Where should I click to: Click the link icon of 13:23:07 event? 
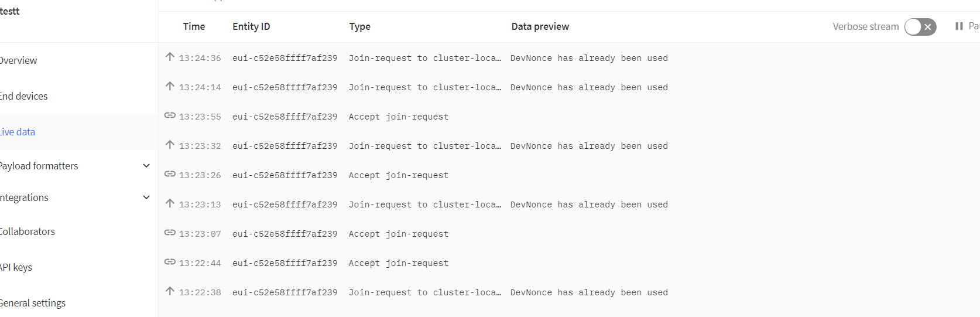(170, 233)
